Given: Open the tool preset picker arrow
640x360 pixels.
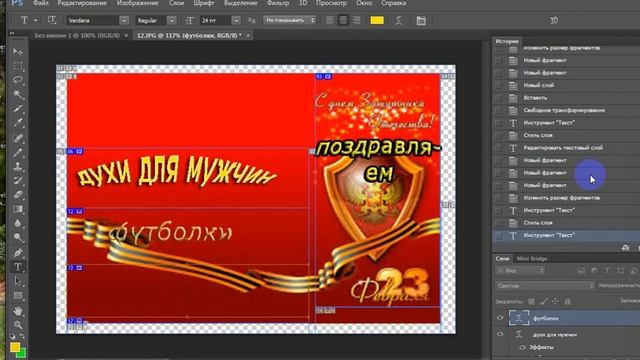Looking at the screenshot, I should (x=36, y=20).
